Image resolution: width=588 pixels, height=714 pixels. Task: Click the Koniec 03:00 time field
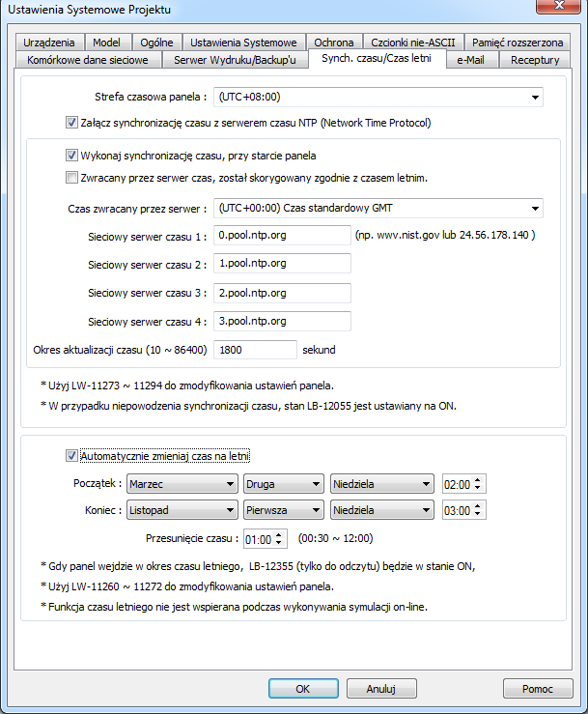[458, 510]
